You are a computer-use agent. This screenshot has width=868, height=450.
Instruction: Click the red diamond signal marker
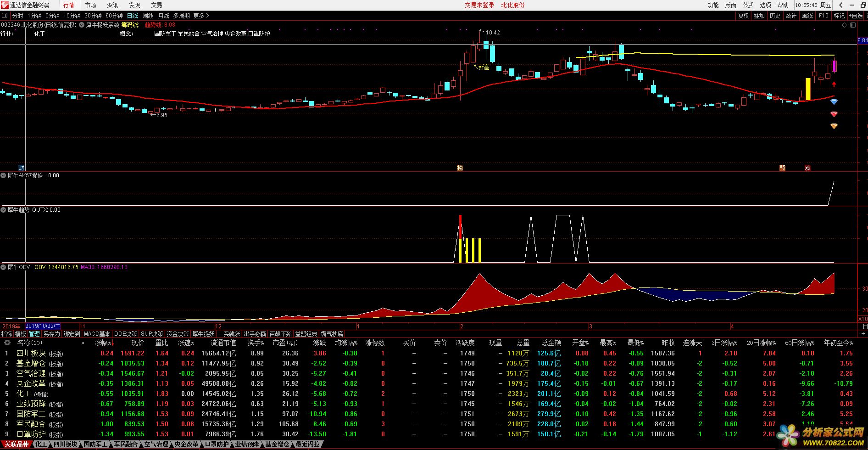click(x=834, y=114)
